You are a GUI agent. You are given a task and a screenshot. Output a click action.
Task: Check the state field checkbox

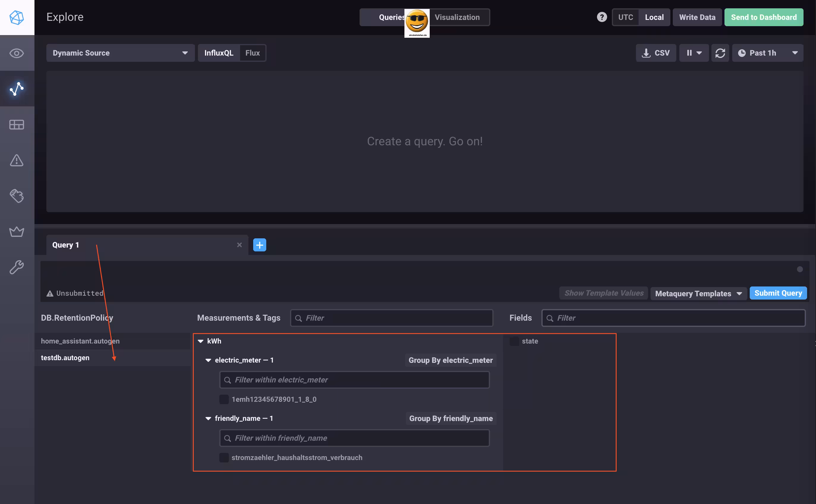click(x=513, y=341)
